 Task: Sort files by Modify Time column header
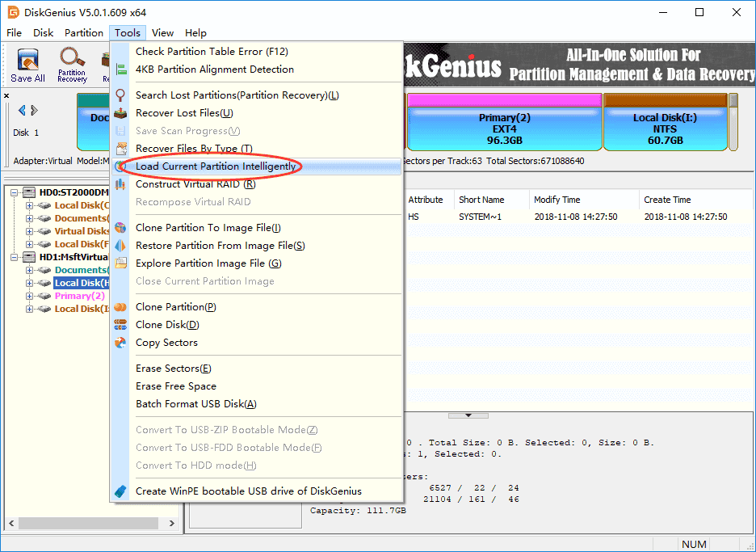556,200
